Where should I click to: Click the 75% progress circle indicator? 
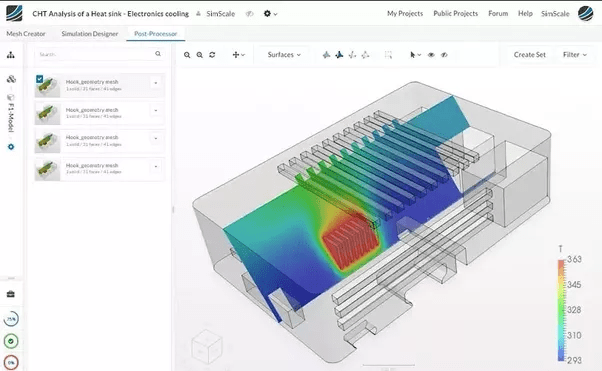point(11,319)
